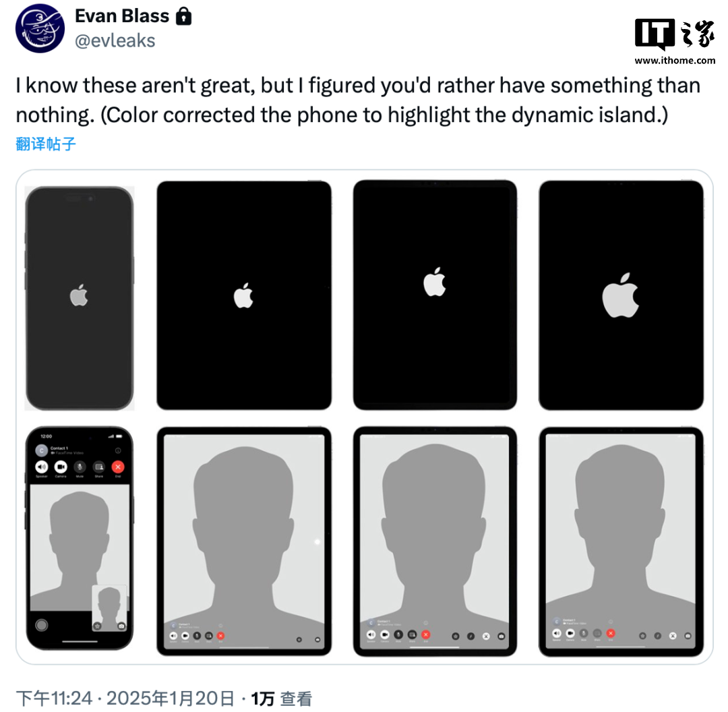Tap the red End call icon on the iPhone
Viewport: 728px width, 712px height.
pyautogui.click(x=118, y=467)
